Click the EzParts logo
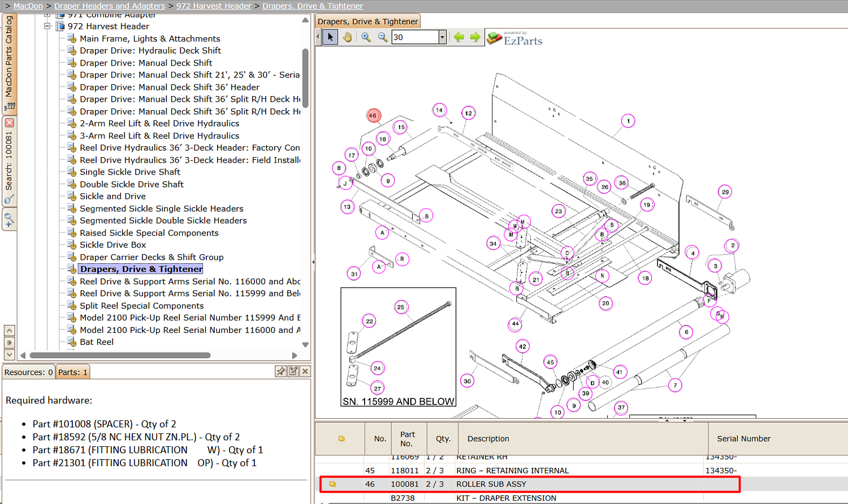This screenshot has height=504, width=848. point(514,38)
